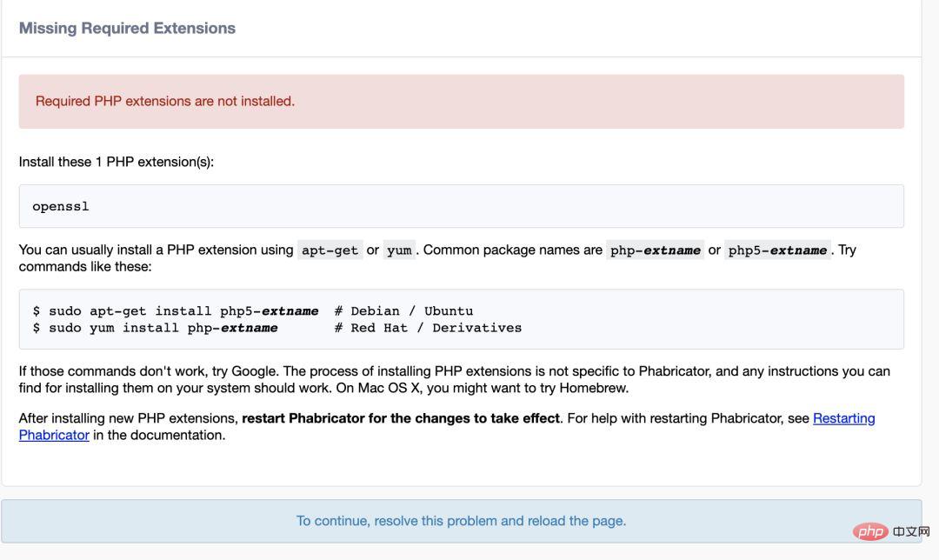Viewport: 939px width, 560px height.
Task: Click the 'Install these 1 PHP extension(s)' text
Action: click(x=117, y=162)
